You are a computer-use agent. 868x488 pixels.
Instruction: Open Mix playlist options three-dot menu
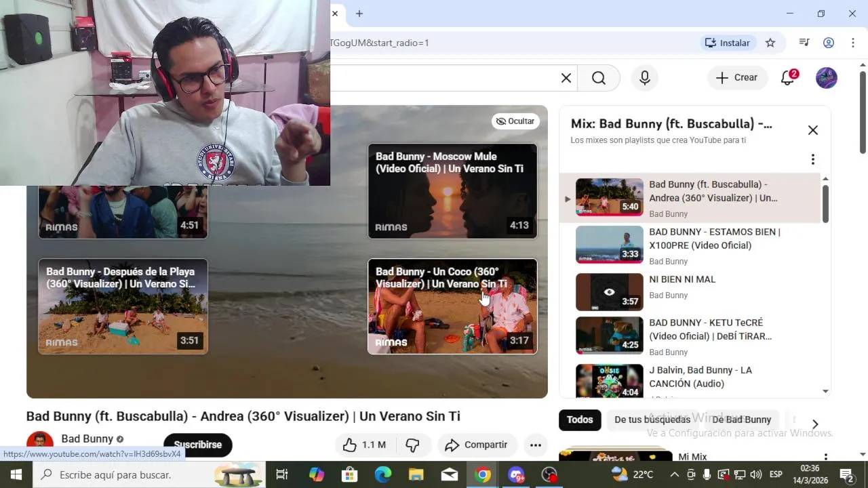(x=812, y=159)
